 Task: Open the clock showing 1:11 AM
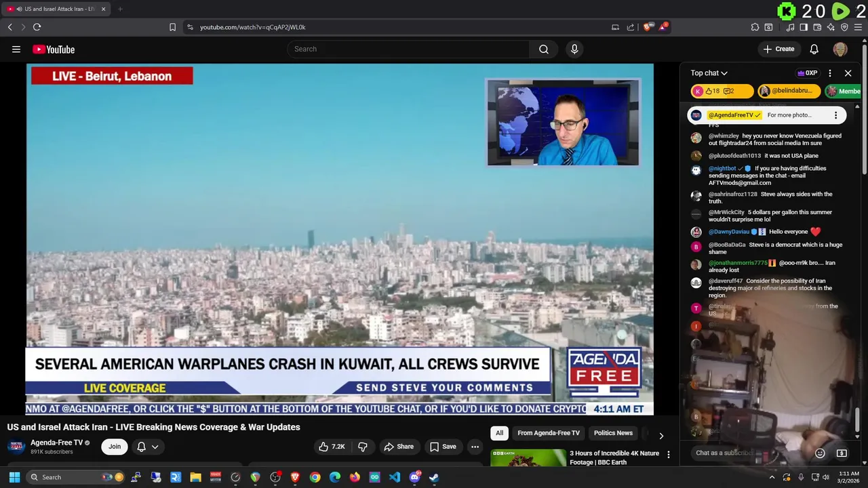click(x=849, y=477)
